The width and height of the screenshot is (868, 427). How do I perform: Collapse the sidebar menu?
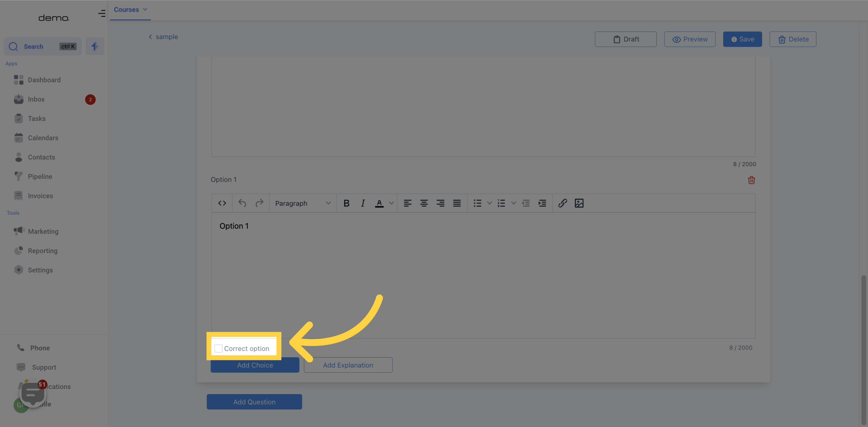tap(102, 13)
